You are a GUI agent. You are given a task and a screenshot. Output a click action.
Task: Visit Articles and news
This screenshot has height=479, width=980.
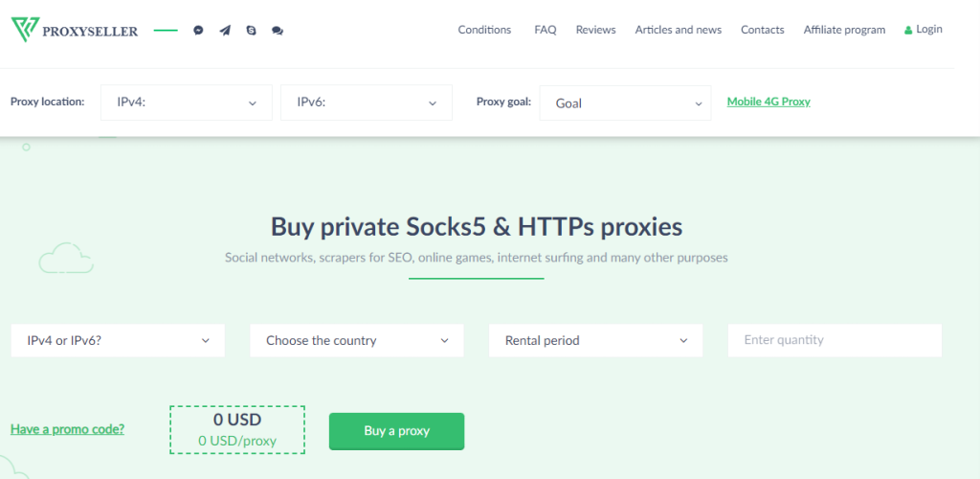[679, 30]
